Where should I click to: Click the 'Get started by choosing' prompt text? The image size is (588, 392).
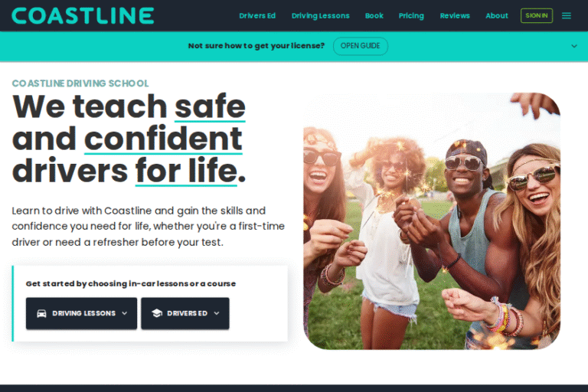pyautogui.click(x=130, y=283)
